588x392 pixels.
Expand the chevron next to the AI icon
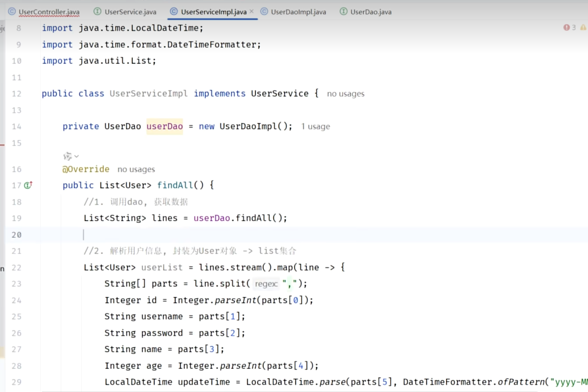(x=77, y=156)
